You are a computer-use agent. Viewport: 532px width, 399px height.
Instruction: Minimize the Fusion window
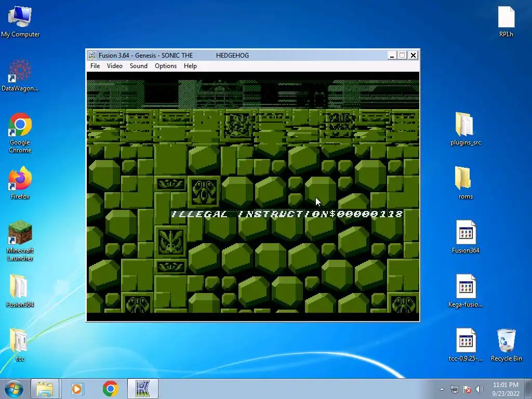pos(392,55)
